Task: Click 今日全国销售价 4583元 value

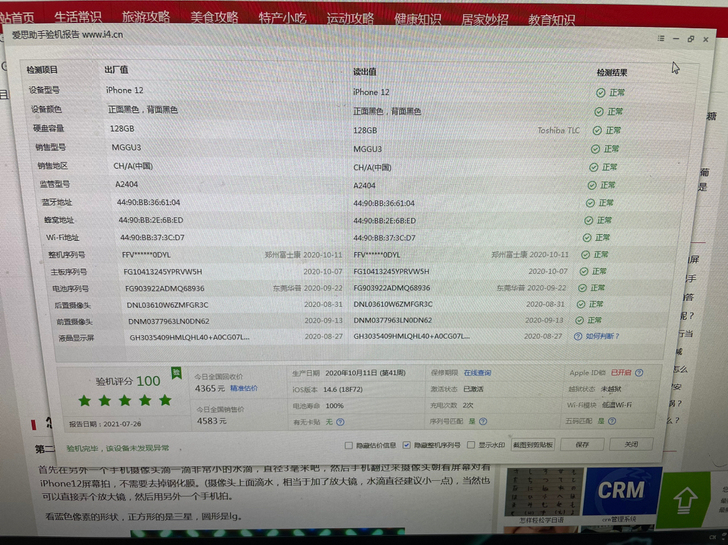Action: [x=212, y=421]
